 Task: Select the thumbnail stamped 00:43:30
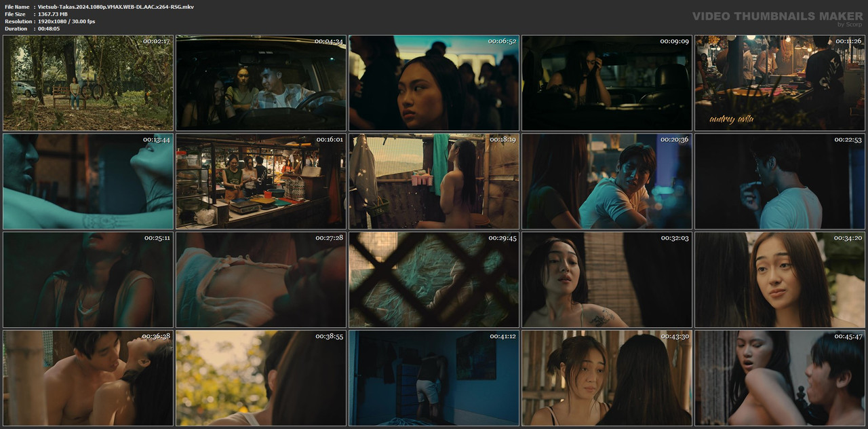tap(607, 378)
